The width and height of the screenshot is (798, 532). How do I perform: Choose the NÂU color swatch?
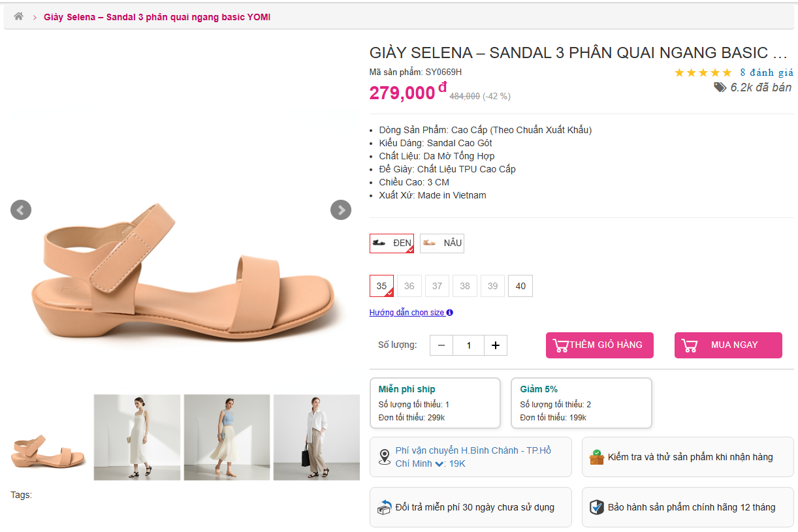(x=442, y=243)
